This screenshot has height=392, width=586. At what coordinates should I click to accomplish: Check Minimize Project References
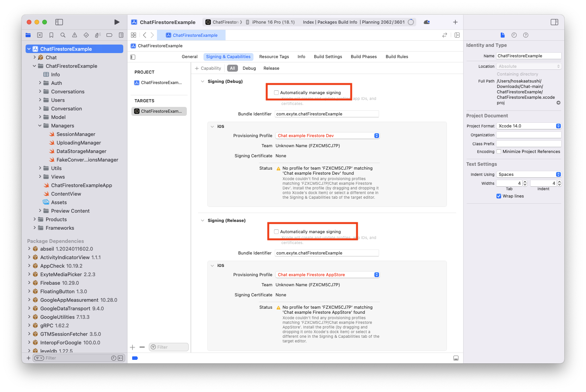tap(499, 151)
